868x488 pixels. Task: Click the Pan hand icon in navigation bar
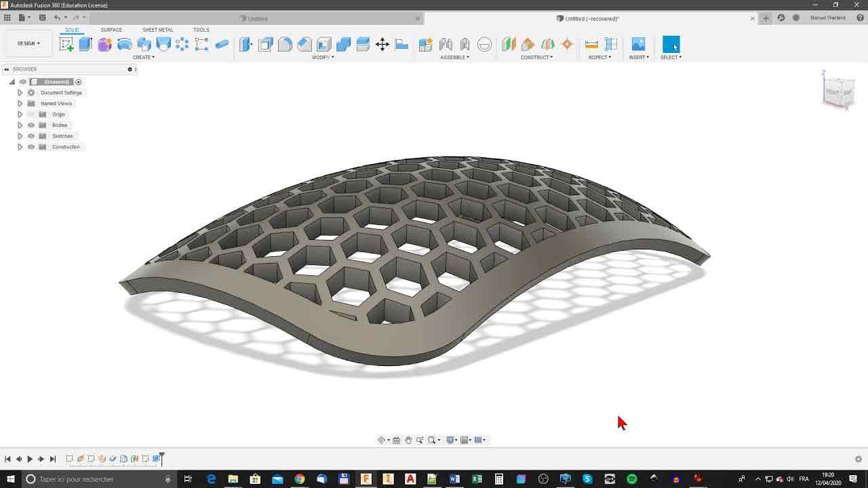(x=408, y=440)
